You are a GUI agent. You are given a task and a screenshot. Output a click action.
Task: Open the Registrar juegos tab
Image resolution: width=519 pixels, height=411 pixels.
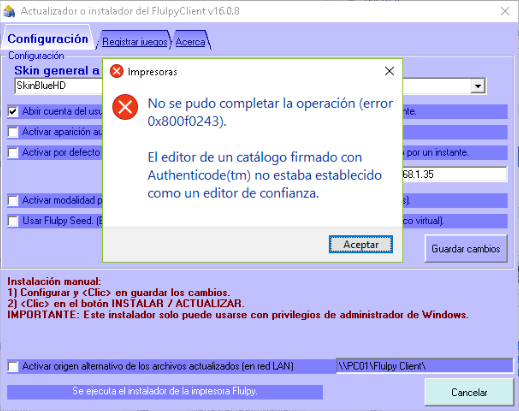point(135,42)
